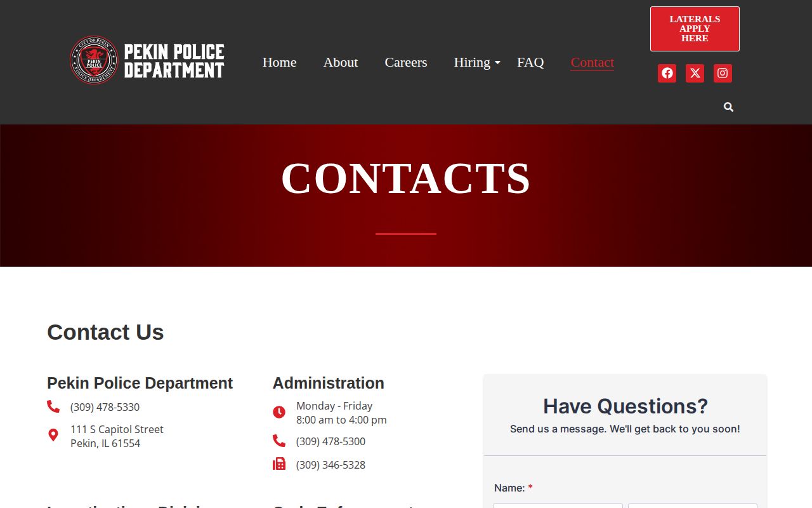Click the Laterals Apply Here button
Image resolution: width=812 pixels, height=508 pixels.
[695, 29]
